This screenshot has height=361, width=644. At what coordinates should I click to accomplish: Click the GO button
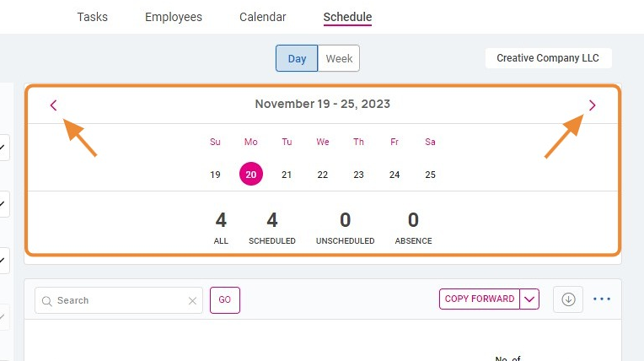225,299
